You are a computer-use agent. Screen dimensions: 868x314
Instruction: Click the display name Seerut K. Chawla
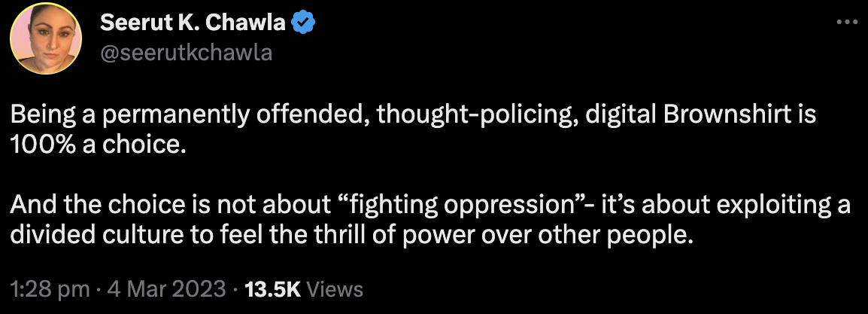click(x=193, y=24)
